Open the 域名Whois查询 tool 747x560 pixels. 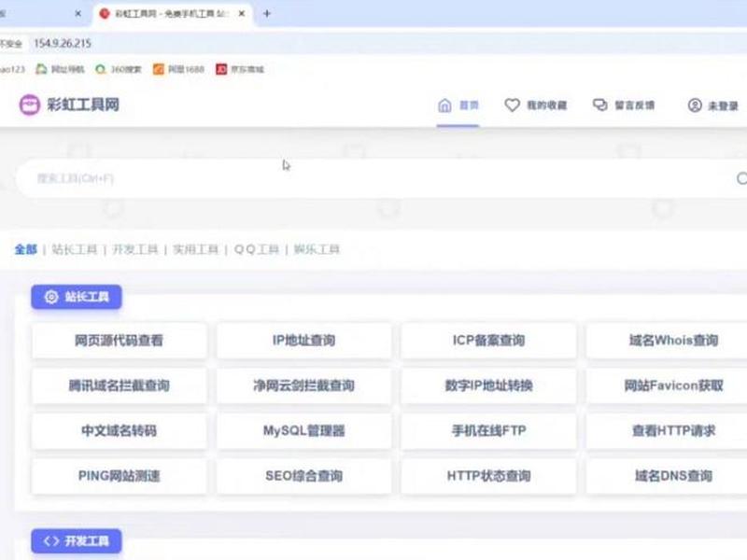(x=667, y=341)
